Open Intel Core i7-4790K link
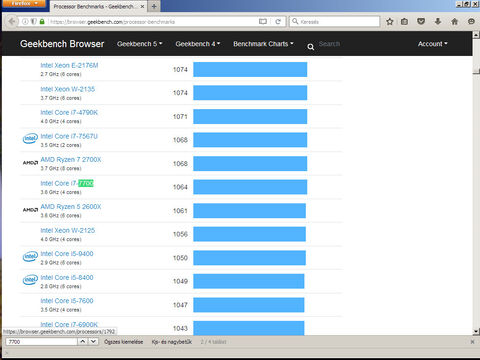This screenshot has width=480, height=360. (69, 112)
